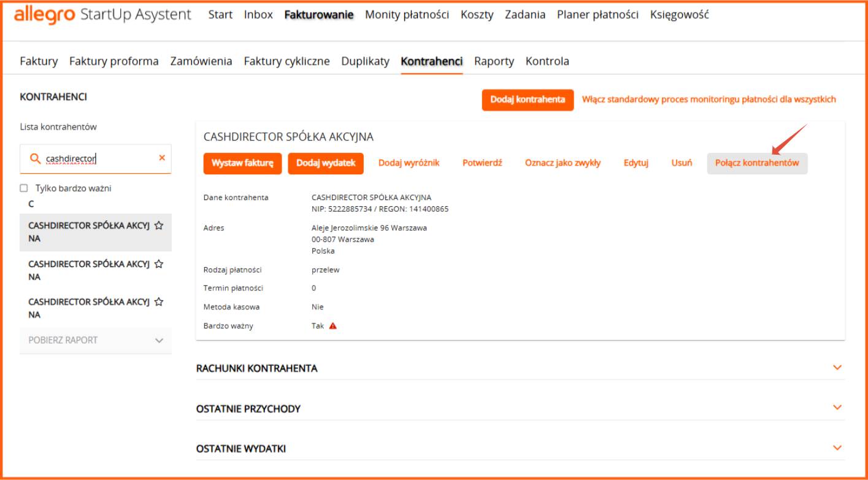Click the Połącz kontrahentów button
This screenshot has height=480, width=868.
coord(757,163)
